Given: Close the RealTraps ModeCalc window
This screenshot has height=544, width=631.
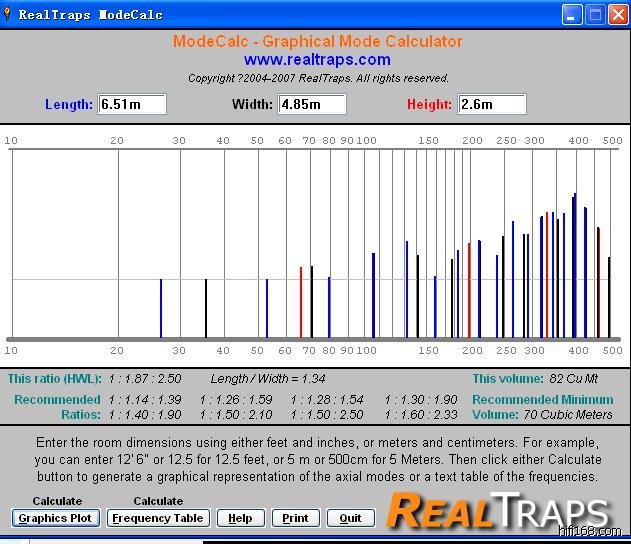Looking at the screenshot, I should tap(618, 15).
